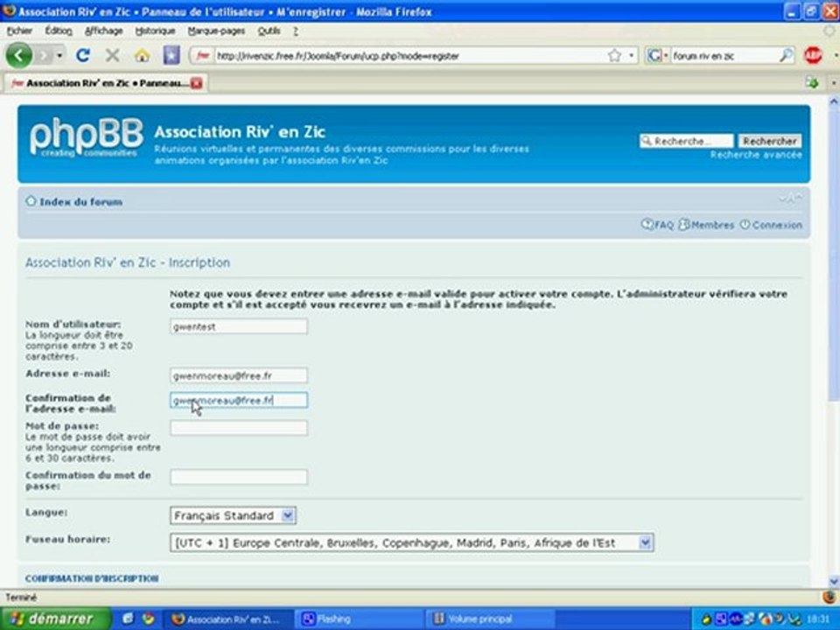Stop loading with the X icon
The height and width of the screenshot is (630, 840).
pyautogui.click(x=112, y=55)
